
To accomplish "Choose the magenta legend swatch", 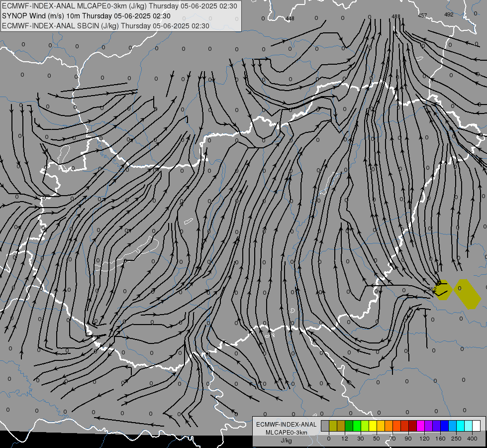I will coord(420,426).
